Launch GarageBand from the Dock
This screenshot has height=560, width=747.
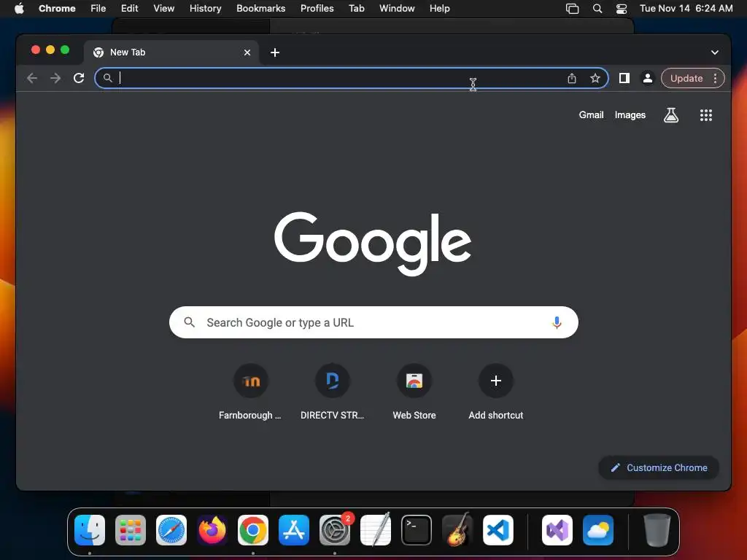[x=457, y=529]
